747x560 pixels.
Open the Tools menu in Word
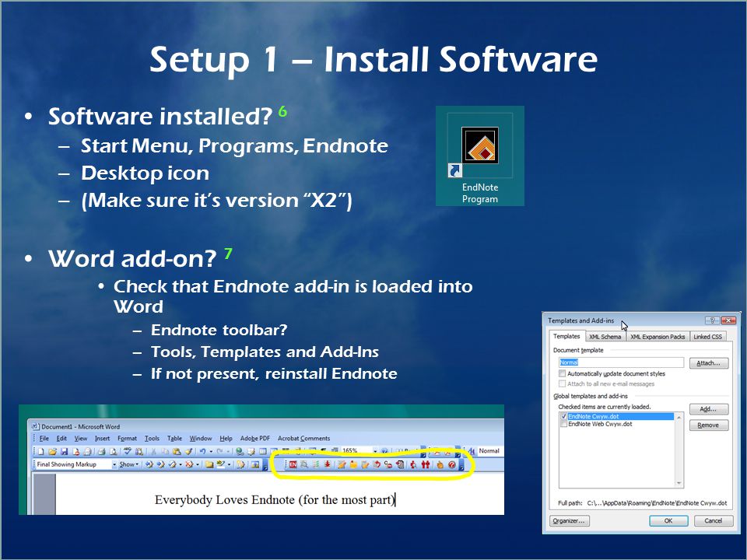pyautogui.click(x=152, y=439)
